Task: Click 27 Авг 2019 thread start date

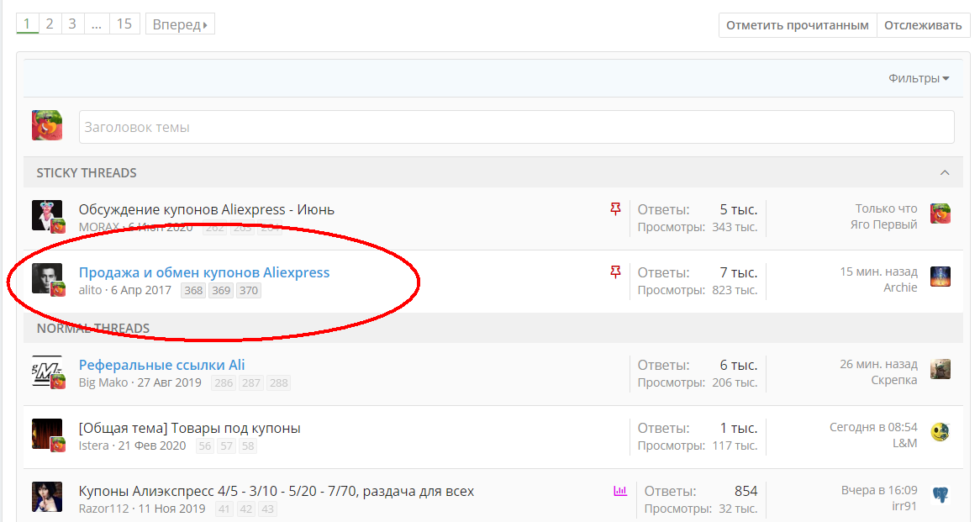Action: tap(170, 382)
